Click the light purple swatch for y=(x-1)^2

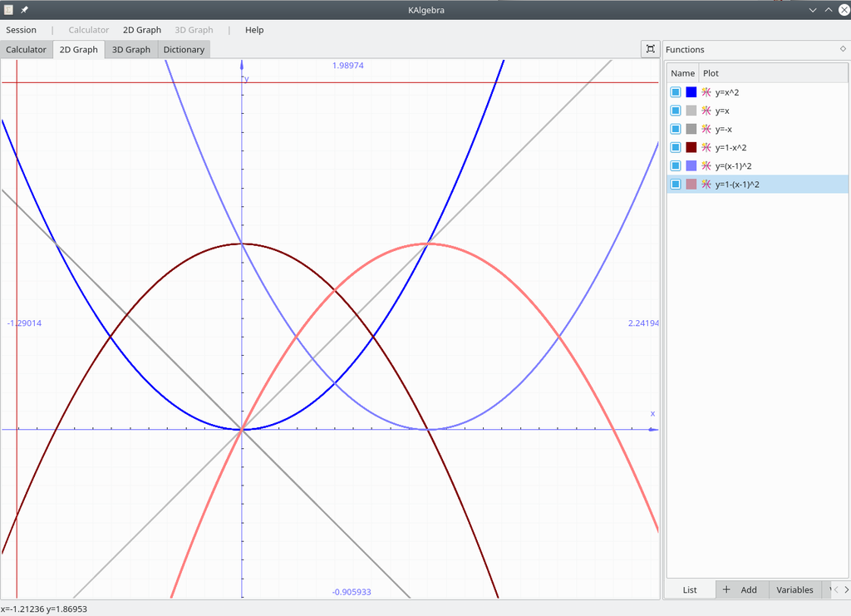pyautogui.click(x=691, y=166)
